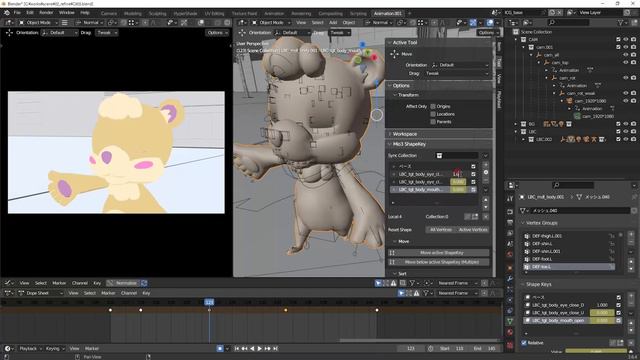Click the orange keyframe in the dope sheet

[x=285, y=310]
